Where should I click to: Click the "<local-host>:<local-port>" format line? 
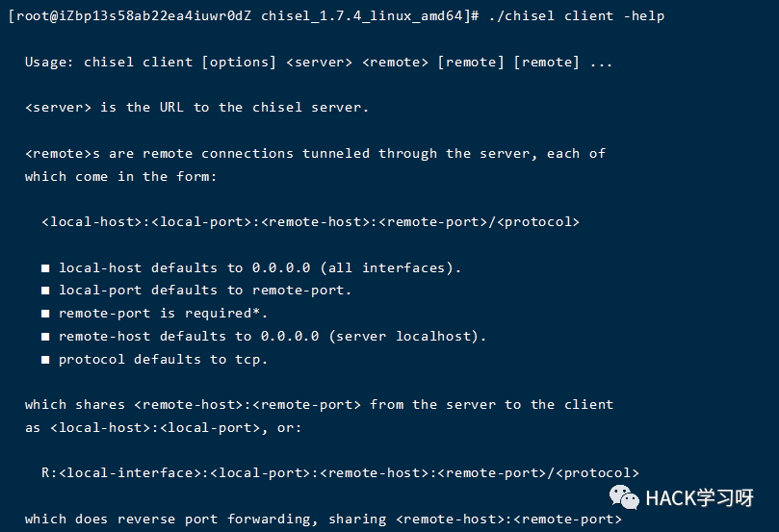310,222
